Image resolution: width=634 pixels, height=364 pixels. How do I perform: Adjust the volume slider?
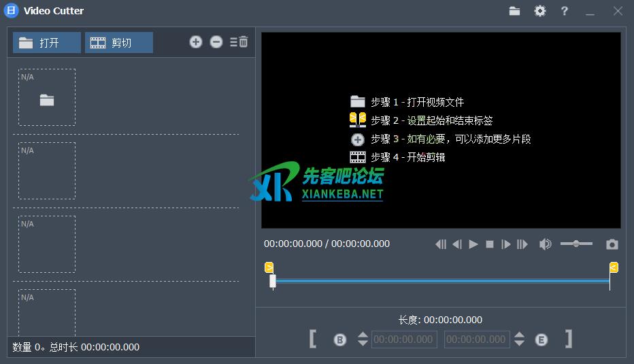tap(576, 244)
